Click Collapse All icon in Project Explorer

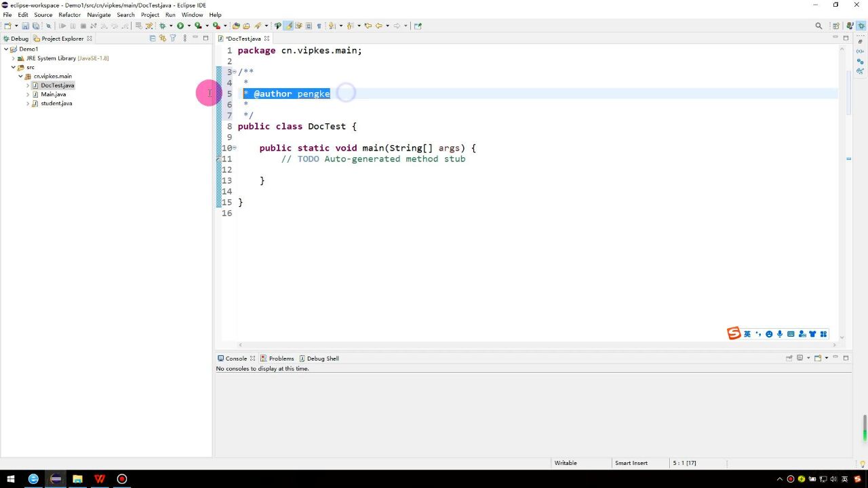(x=152, y=39)
